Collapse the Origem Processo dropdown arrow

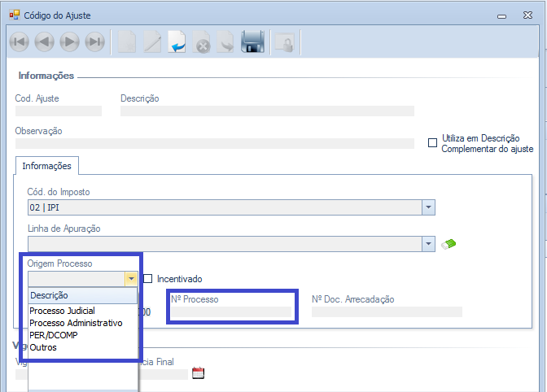tap(131, 279)
